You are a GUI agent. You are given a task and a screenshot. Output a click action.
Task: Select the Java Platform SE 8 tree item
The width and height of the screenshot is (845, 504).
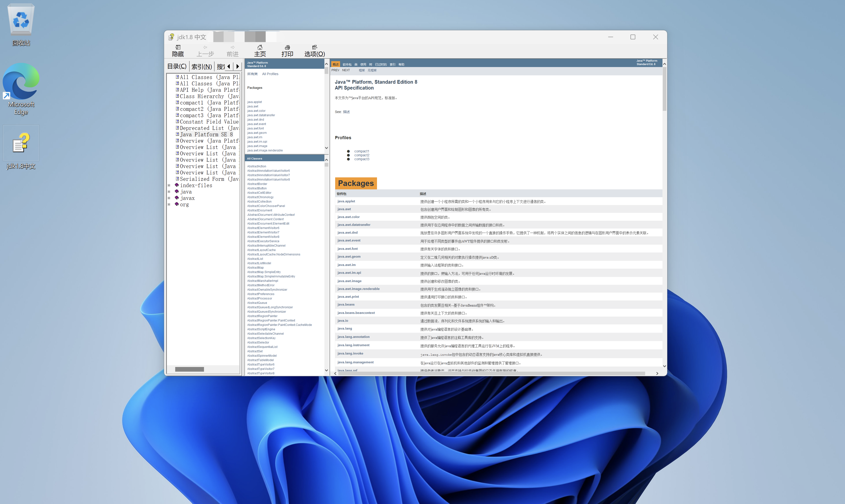click(206, 134)
